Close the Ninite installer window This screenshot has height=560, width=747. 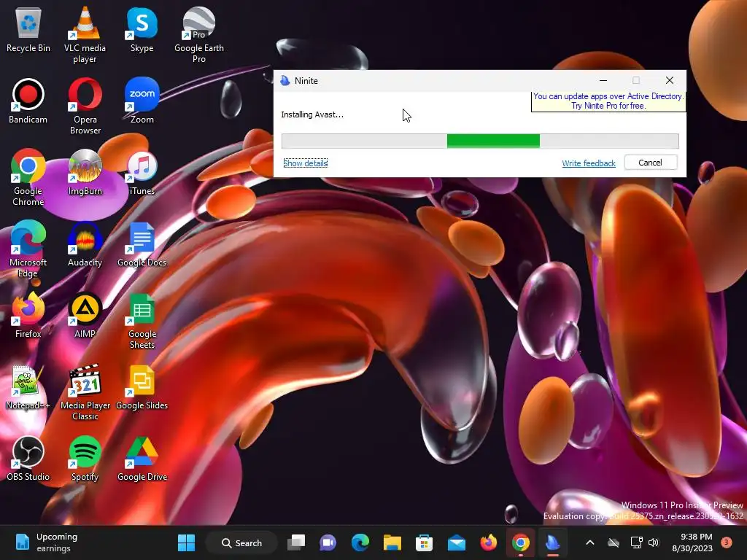coord(670,80)
